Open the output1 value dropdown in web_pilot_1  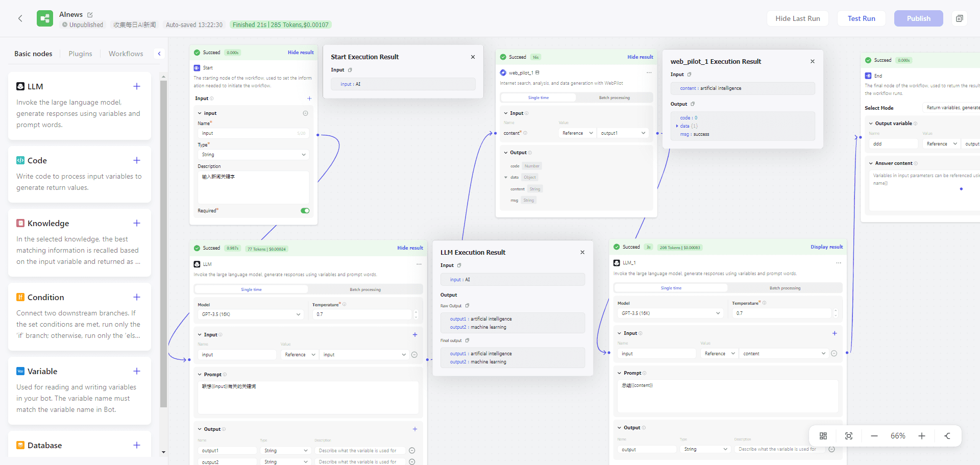click(623, 133)
